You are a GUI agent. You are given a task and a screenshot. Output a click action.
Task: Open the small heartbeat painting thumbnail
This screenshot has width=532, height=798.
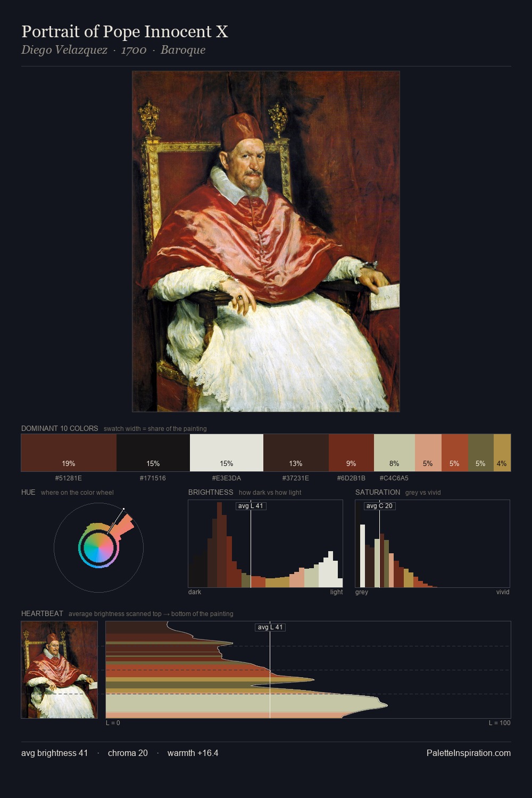[x=59, y=670]
